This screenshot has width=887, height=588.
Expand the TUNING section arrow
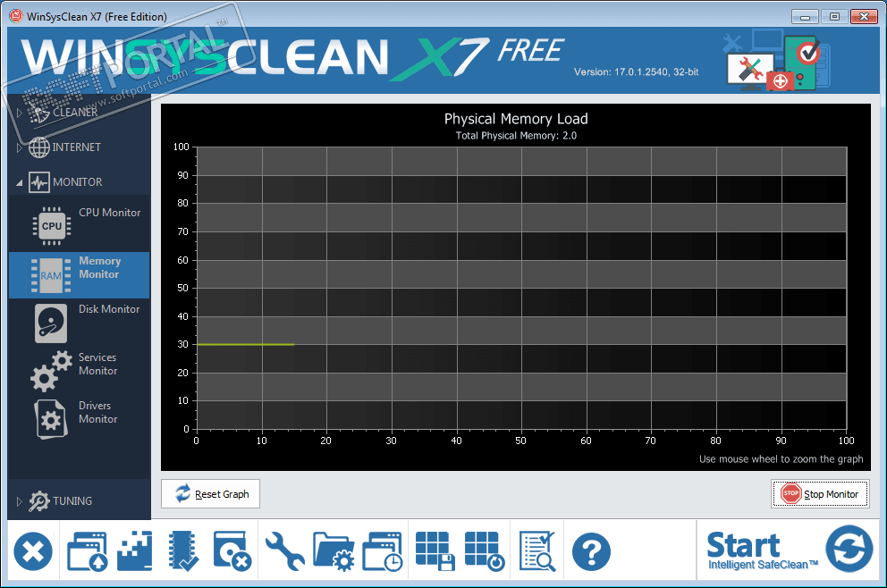click(20, 501)
